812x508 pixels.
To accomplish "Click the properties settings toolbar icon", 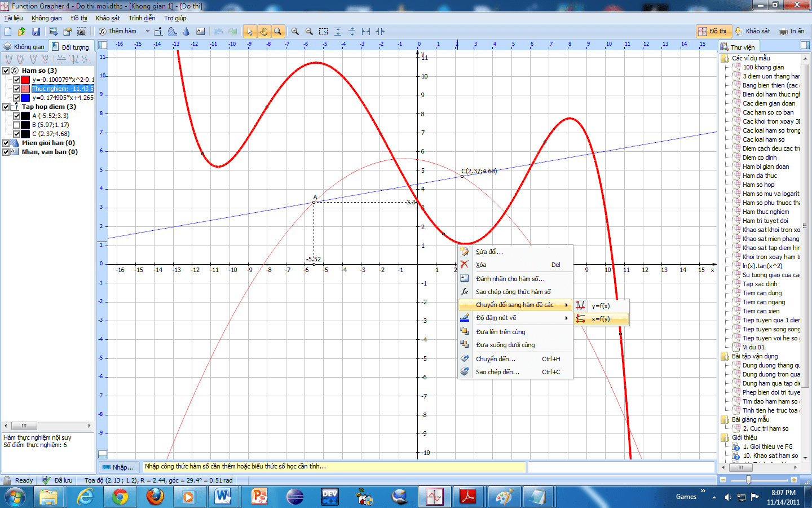I will pyautogui.click(x=68, y=32).
